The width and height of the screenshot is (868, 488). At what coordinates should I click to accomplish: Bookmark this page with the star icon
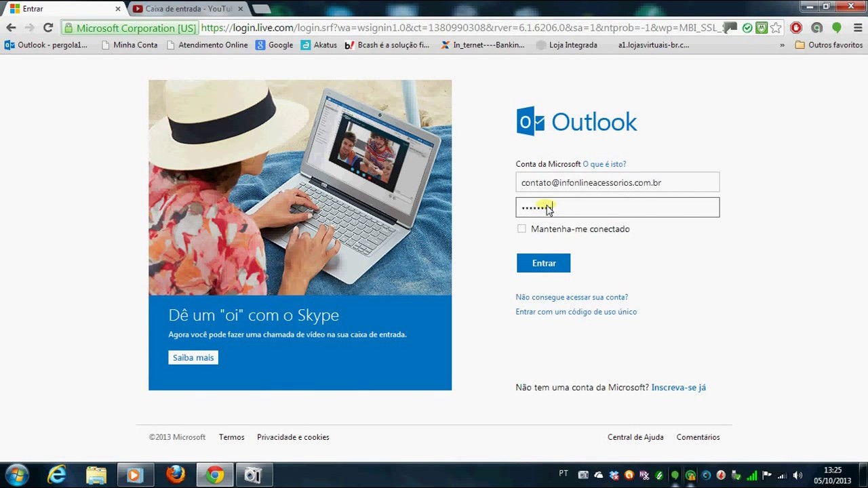click(776, 28)
